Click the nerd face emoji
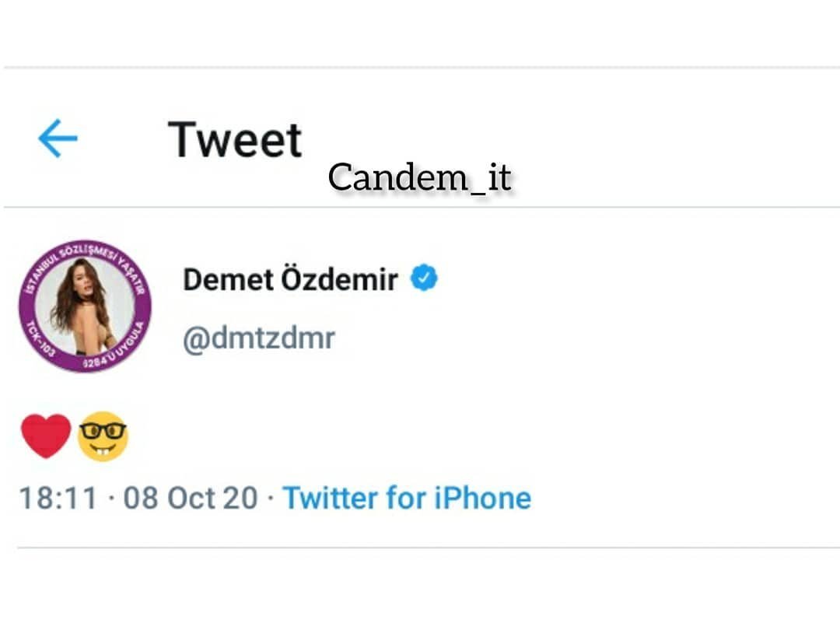The width and height of the screenshot is (840, 630). tap(103, 436)
